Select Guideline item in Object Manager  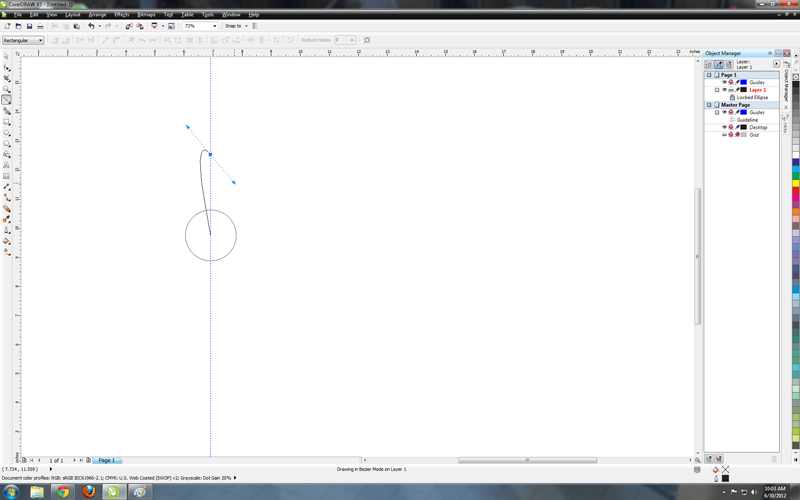pyautogui.click(x=747, y=120)
